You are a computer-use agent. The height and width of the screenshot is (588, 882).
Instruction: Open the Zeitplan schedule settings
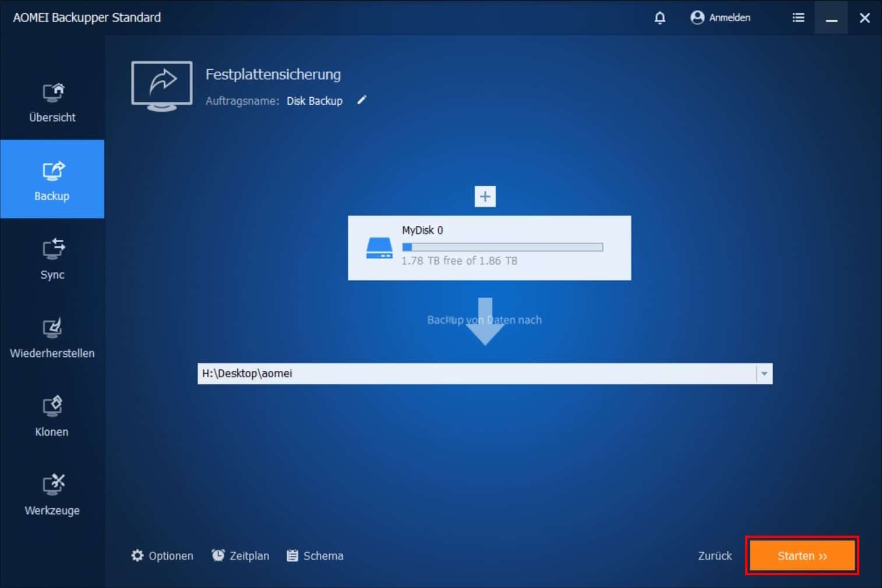241,556
